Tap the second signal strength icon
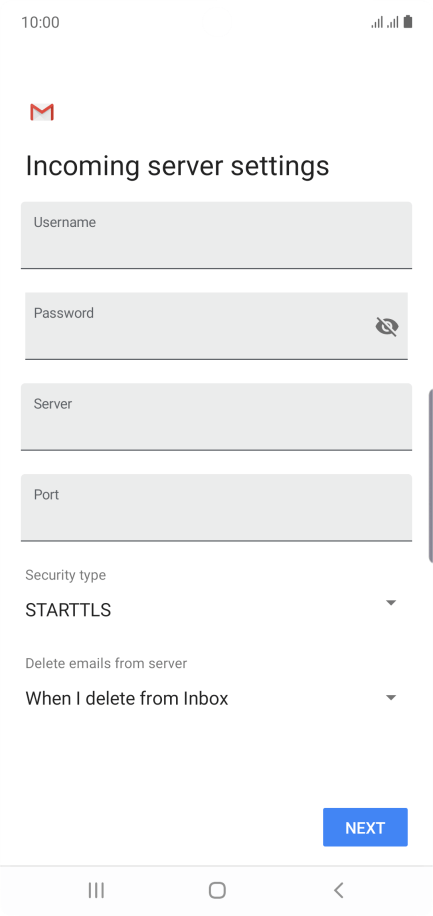 point(393,22)
